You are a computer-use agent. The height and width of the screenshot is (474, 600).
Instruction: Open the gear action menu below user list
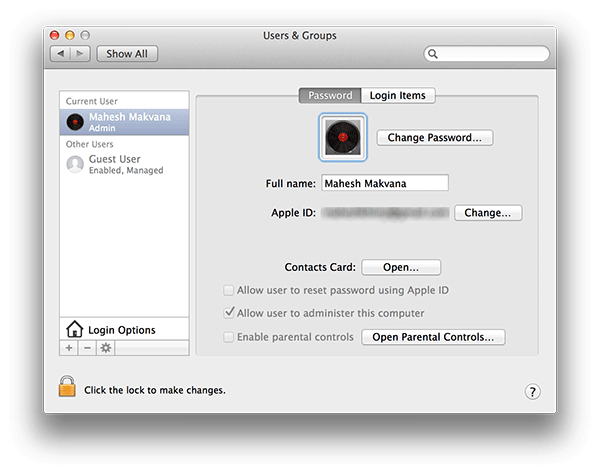[x=105, y=348]
